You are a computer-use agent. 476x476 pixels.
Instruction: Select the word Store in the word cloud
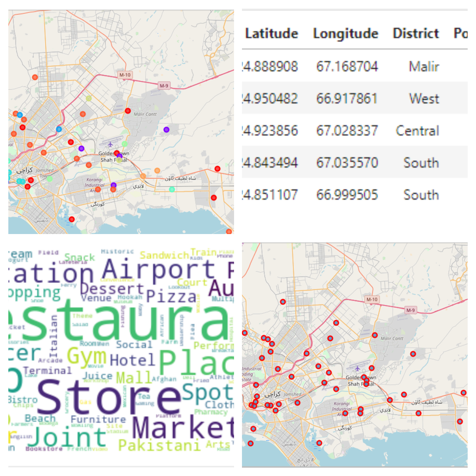[109, 398]
